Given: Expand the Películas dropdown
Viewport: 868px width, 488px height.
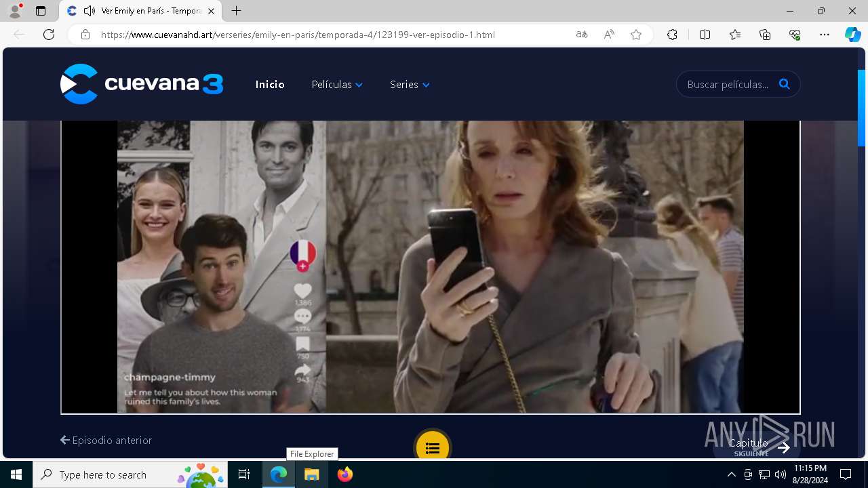Looking at the screenshot, I should tap(337, 85).
